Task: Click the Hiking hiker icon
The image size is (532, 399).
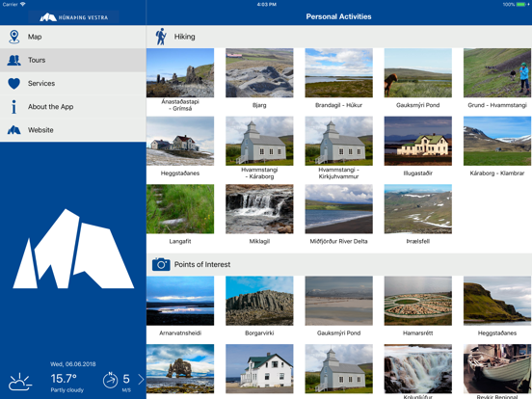Action: (x=161, y=37)
